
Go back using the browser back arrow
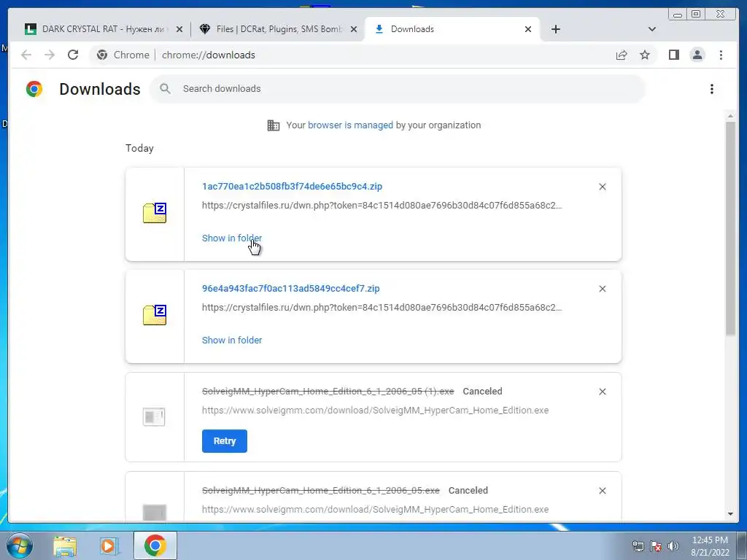coord(26,55)
